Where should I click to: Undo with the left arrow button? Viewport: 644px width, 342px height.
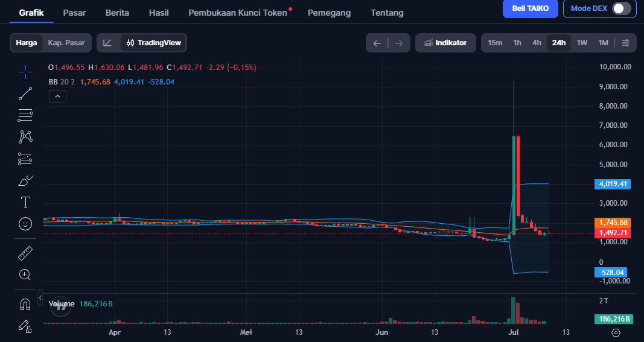377,43
